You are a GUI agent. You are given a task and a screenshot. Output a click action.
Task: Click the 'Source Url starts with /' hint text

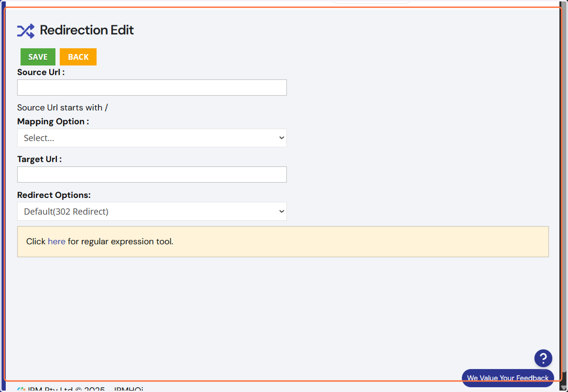(62, 107)
